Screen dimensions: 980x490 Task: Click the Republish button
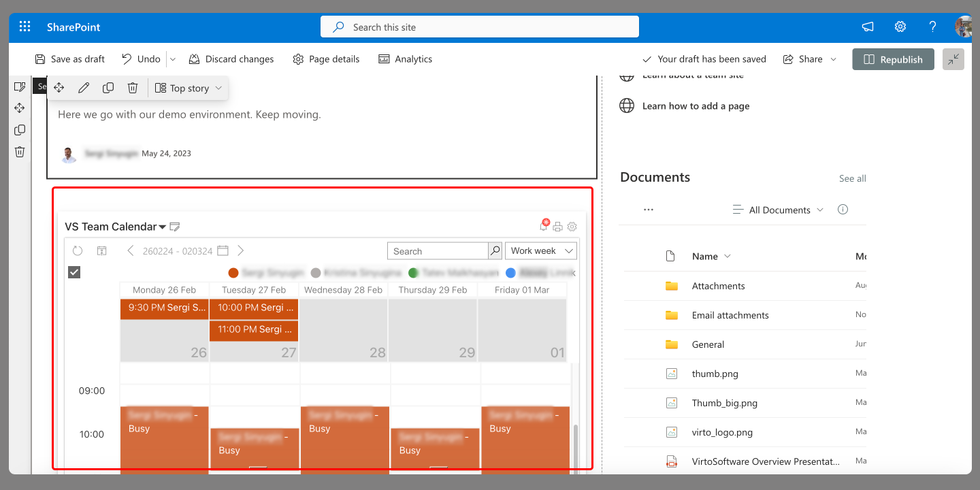point(893,59)
